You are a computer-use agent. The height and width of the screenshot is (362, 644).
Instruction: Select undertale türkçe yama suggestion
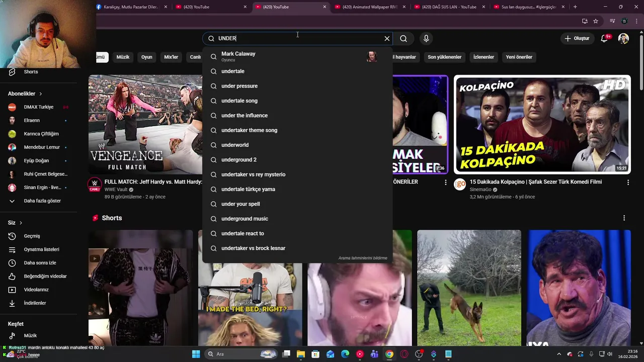click(x=297, y=189)
